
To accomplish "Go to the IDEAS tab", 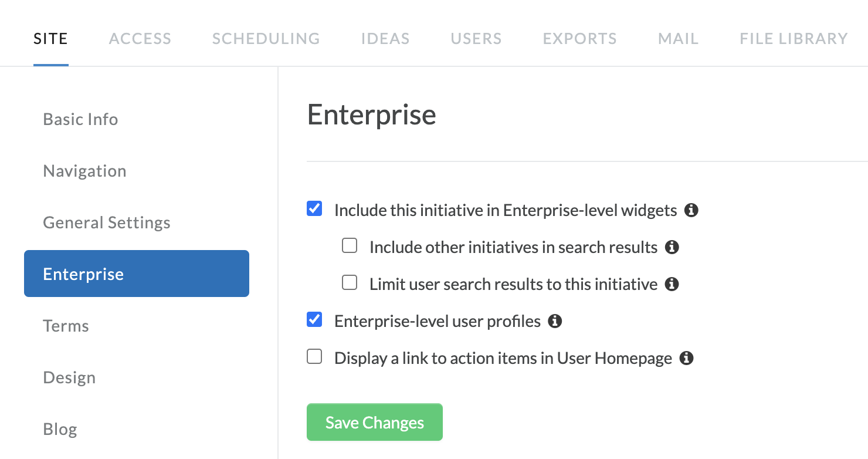I will [x=385, y=39].
